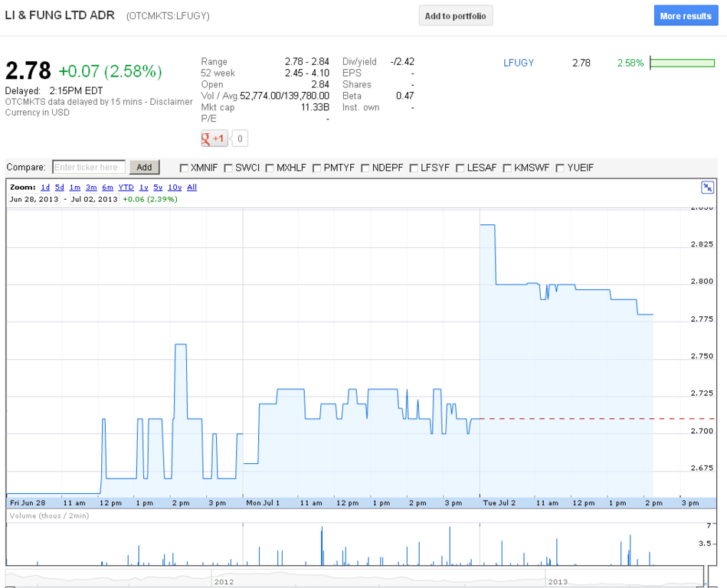
Task: Switch chart zoom to 1m
Action: [74, 188]
